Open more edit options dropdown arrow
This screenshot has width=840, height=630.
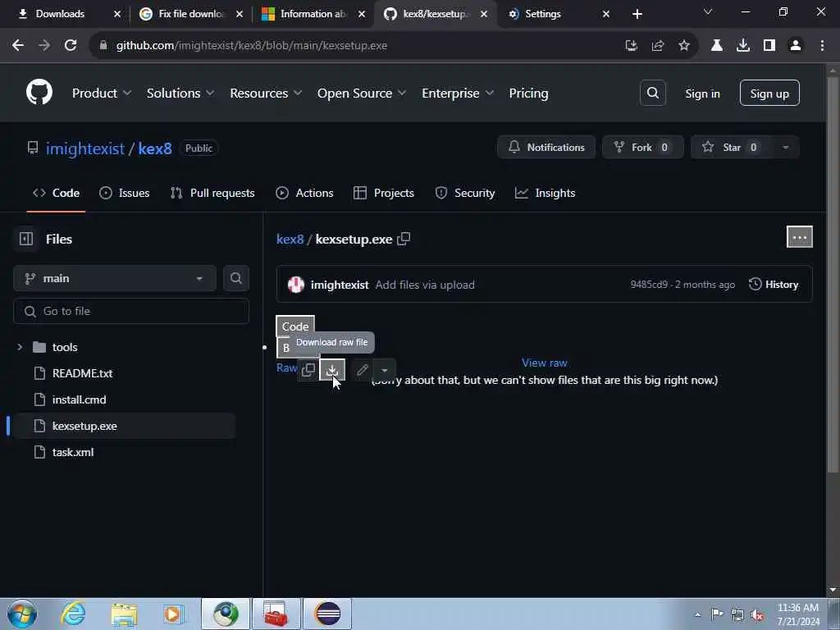tap(384, 370)
